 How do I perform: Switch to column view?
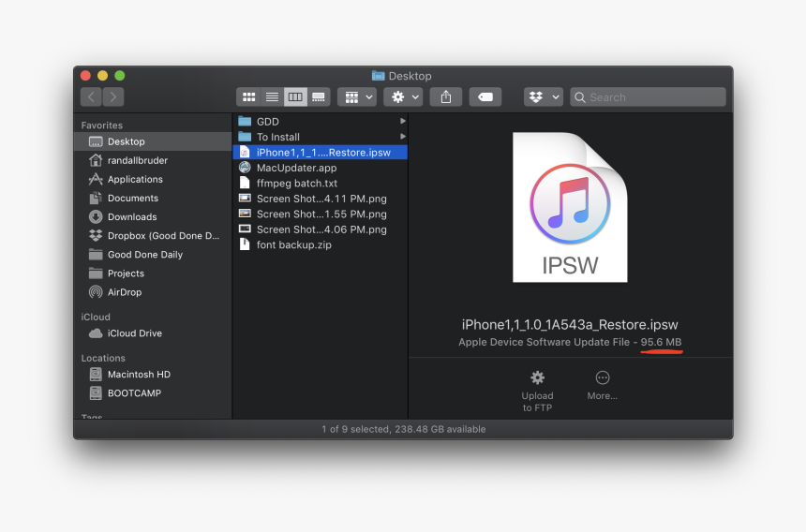click(295, 97)
